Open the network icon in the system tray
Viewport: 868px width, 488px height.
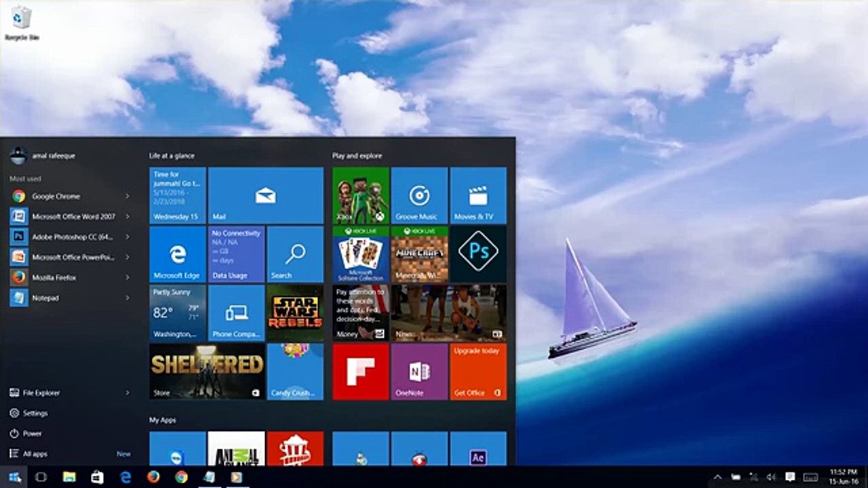753,477
